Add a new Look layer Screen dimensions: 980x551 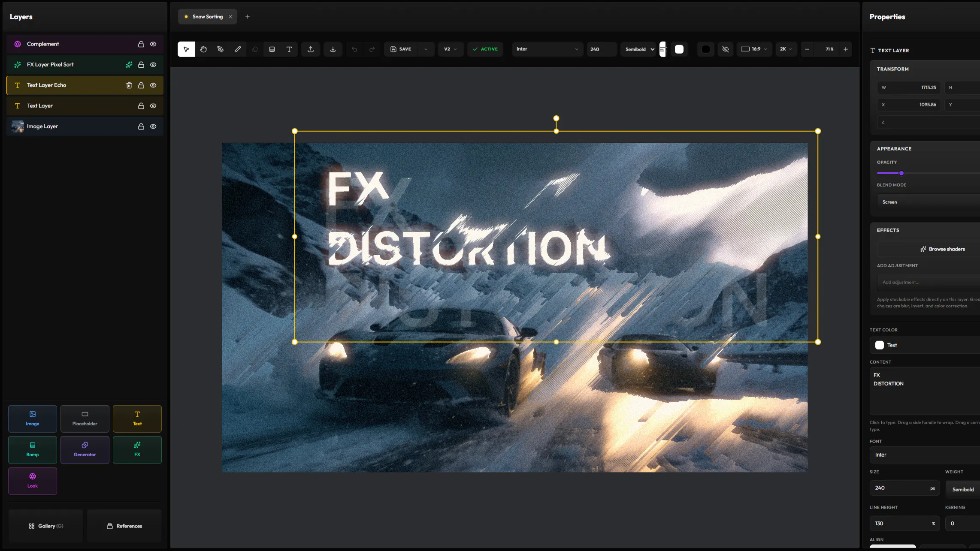pos(33,481)
